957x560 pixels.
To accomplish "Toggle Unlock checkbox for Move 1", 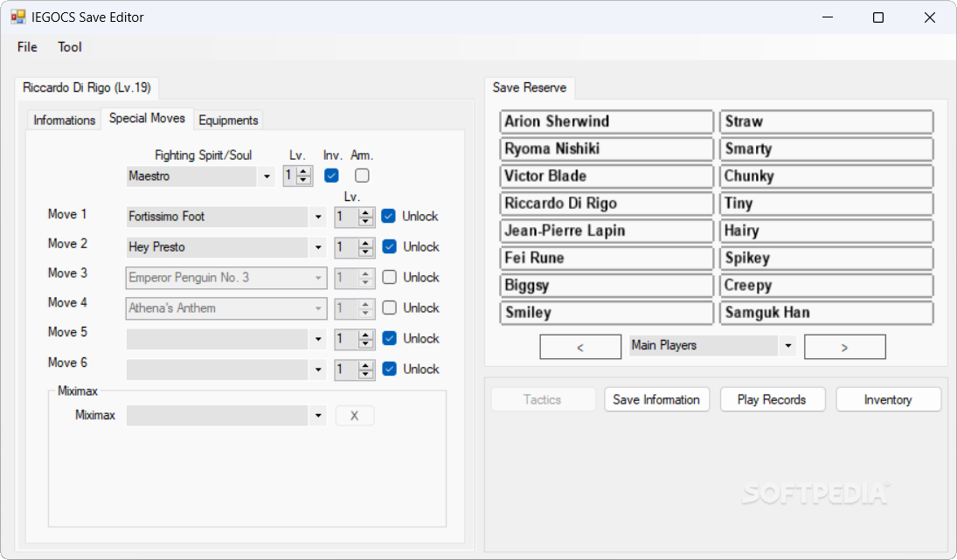I will pos(388,216).
